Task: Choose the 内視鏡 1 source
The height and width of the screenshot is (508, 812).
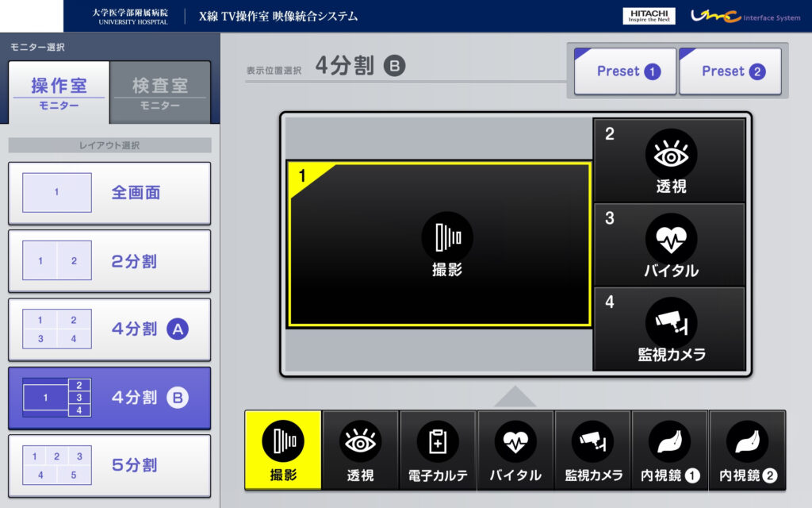Action: pos(670,449)
